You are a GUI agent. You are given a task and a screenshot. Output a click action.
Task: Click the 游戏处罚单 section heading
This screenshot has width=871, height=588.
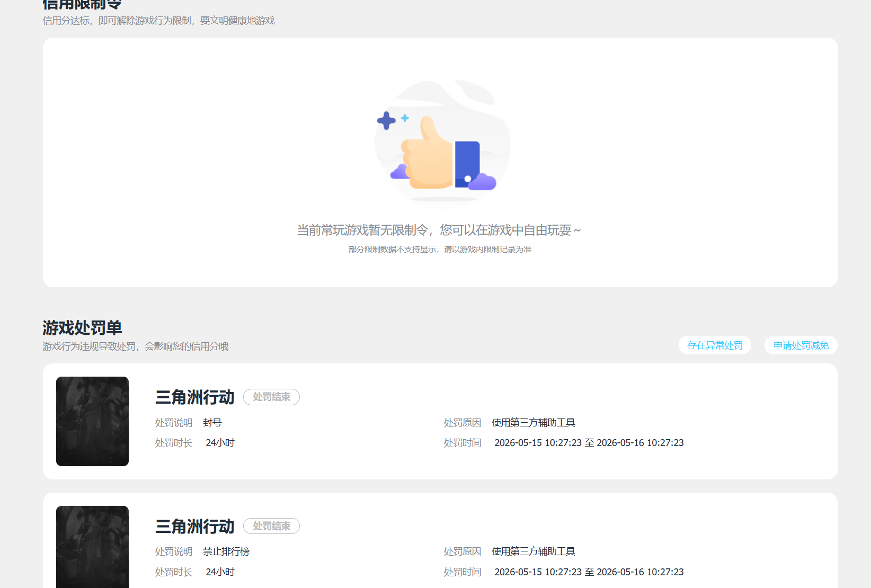82,328
